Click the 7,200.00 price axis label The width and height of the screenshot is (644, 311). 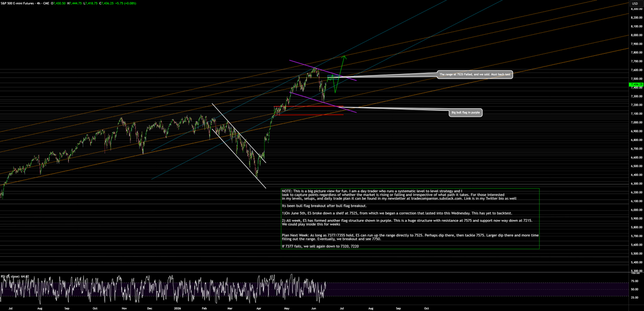coord(636,105)
